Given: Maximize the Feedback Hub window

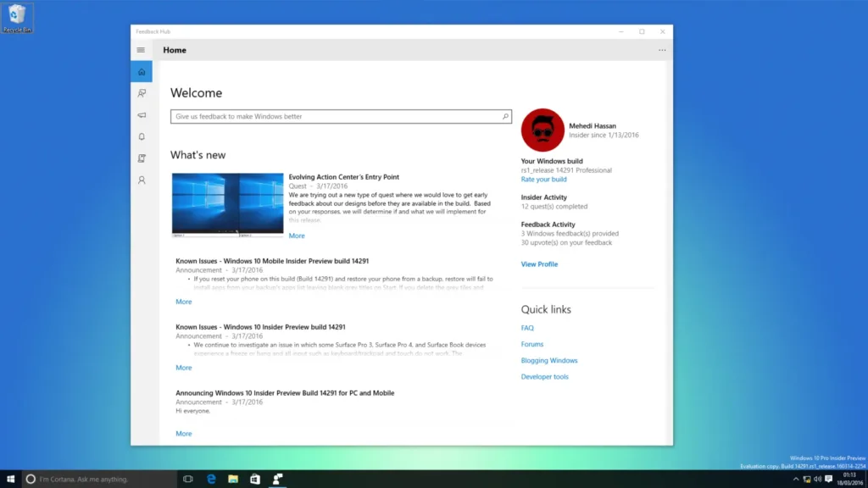Looking at the screenshot, I should tap(643, 31).
